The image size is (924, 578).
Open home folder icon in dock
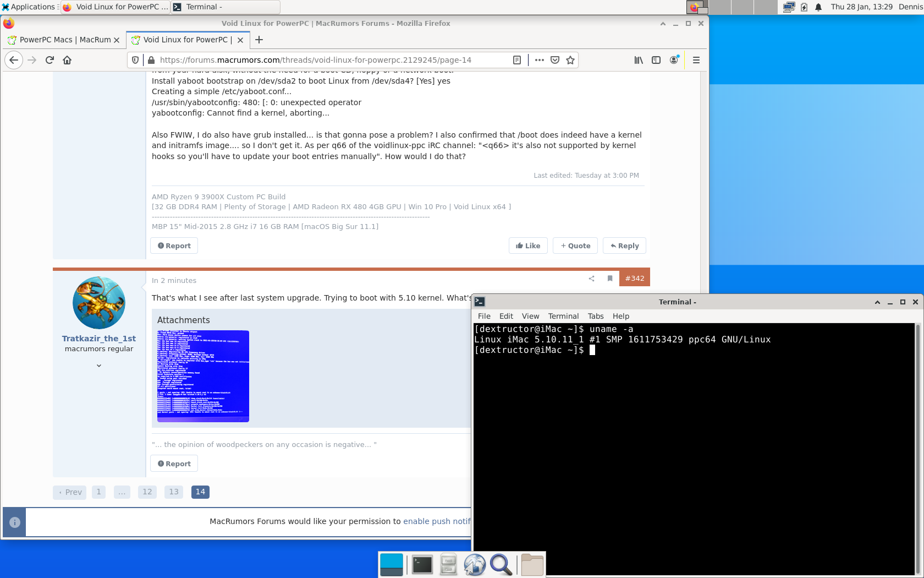[x=532, y=565]
